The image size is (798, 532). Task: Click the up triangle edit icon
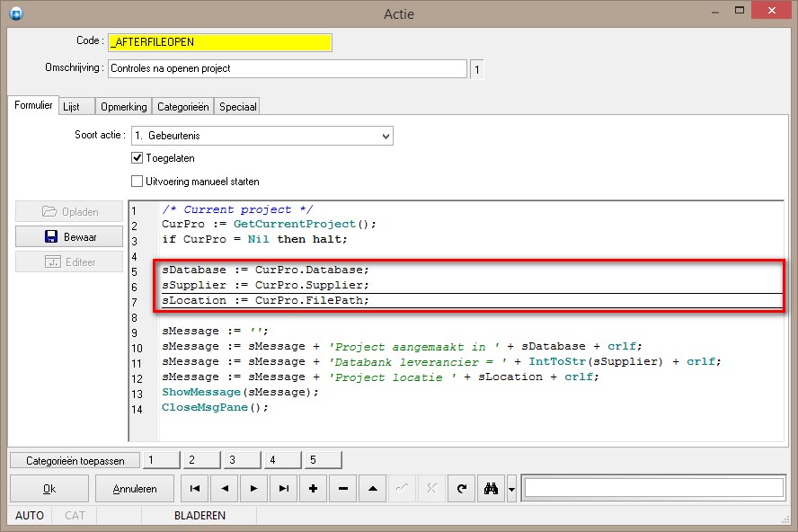(373, 489)
